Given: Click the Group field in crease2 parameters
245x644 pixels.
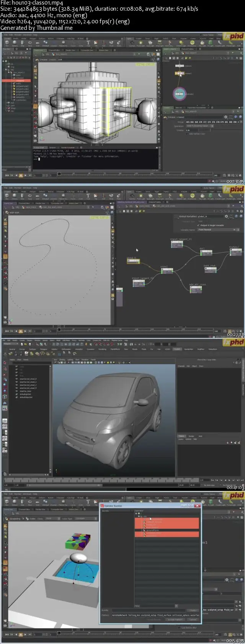Looking at the screenshot, I should (x=212, y=122).
